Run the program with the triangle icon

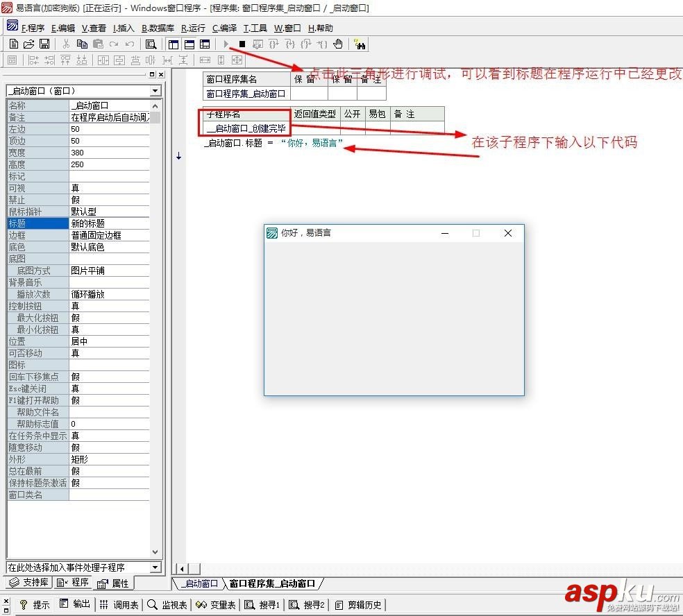click(226, 44)
